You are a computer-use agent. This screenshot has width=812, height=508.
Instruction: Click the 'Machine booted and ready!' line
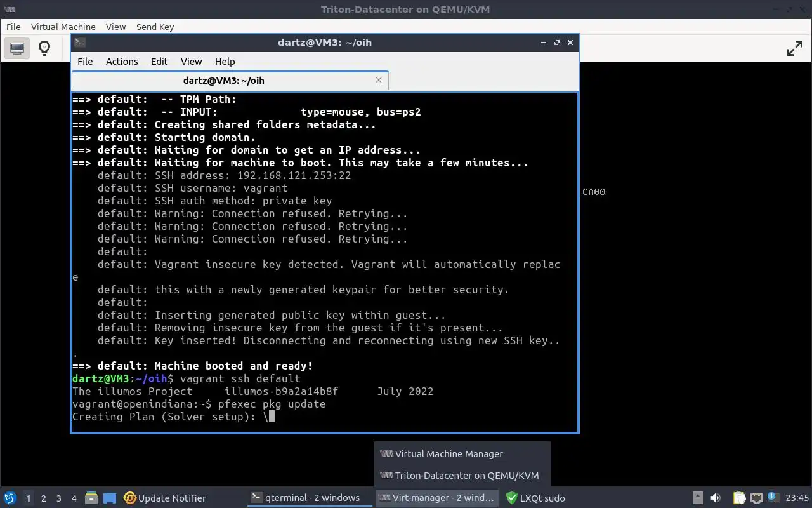[x=192, y=366]
